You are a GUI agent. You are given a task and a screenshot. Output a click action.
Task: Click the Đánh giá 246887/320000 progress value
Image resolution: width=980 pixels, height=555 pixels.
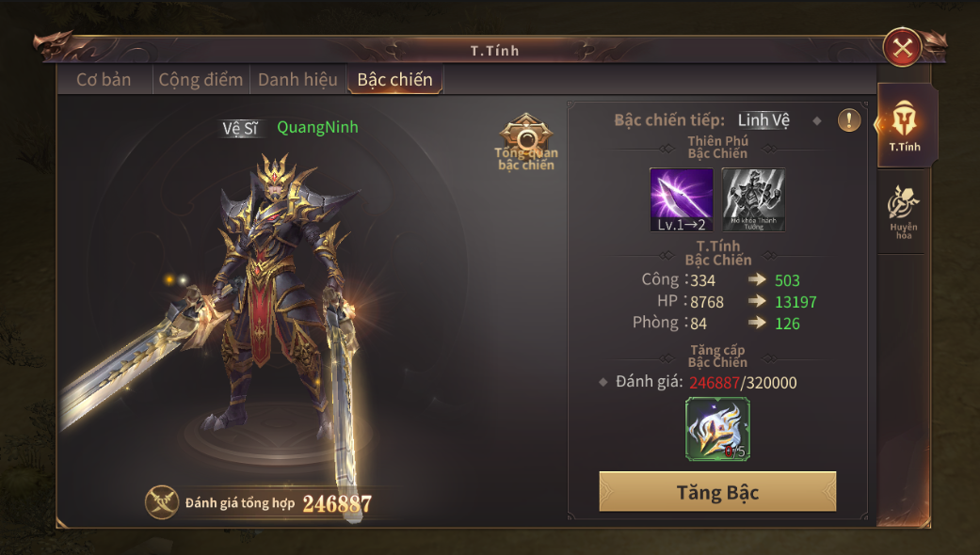click(743, 383)
